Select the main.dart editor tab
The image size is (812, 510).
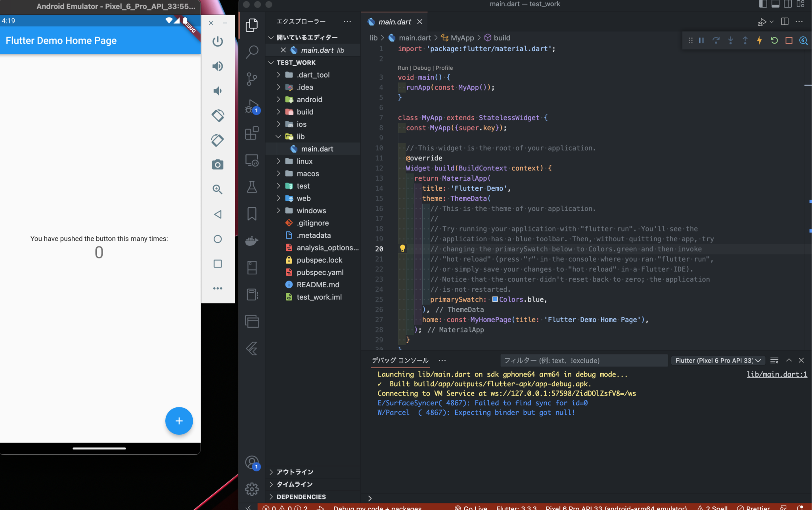pyautogui.click(x=394, y=22)
